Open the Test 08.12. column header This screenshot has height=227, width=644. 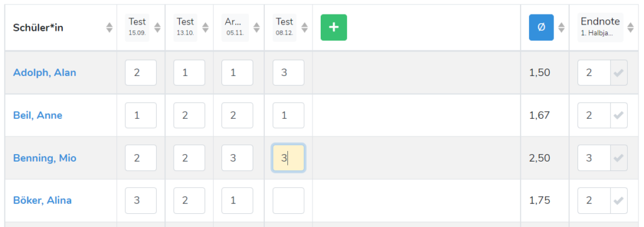pyautogui.click(x=285, y=28)
